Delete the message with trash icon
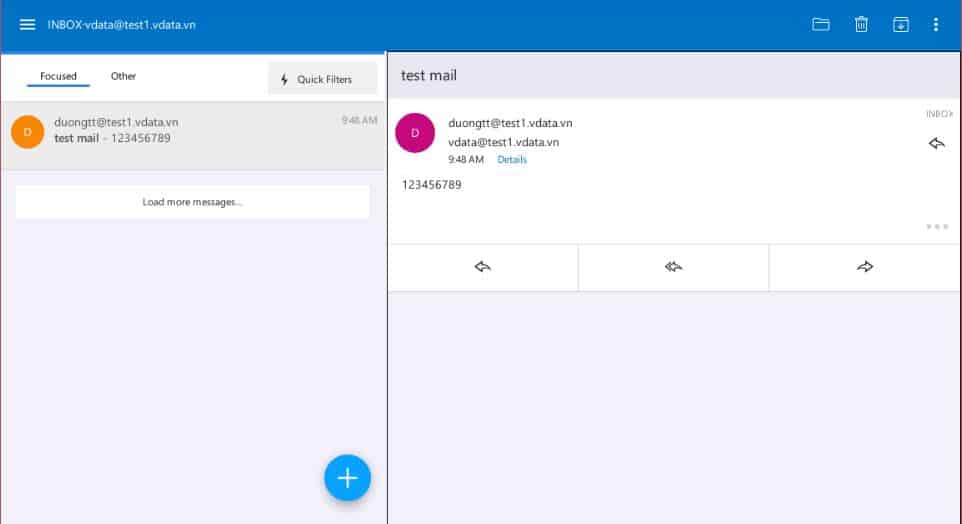962x524 pixels. pyautogui.click(x=861, y=24)
